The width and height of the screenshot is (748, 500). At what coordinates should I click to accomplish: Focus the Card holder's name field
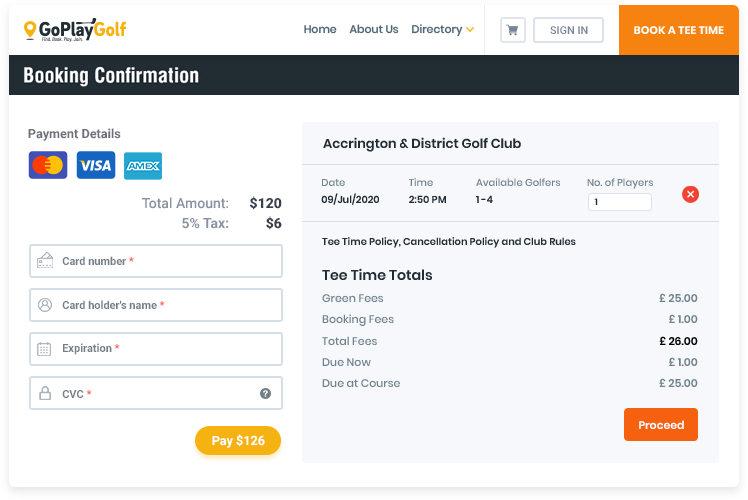156,305
